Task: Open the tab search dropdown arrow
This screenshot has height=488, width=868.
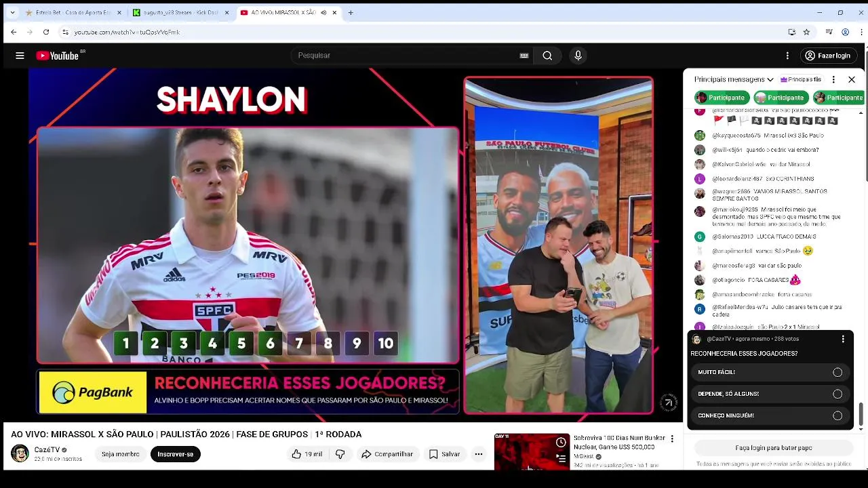Action: 12,12
